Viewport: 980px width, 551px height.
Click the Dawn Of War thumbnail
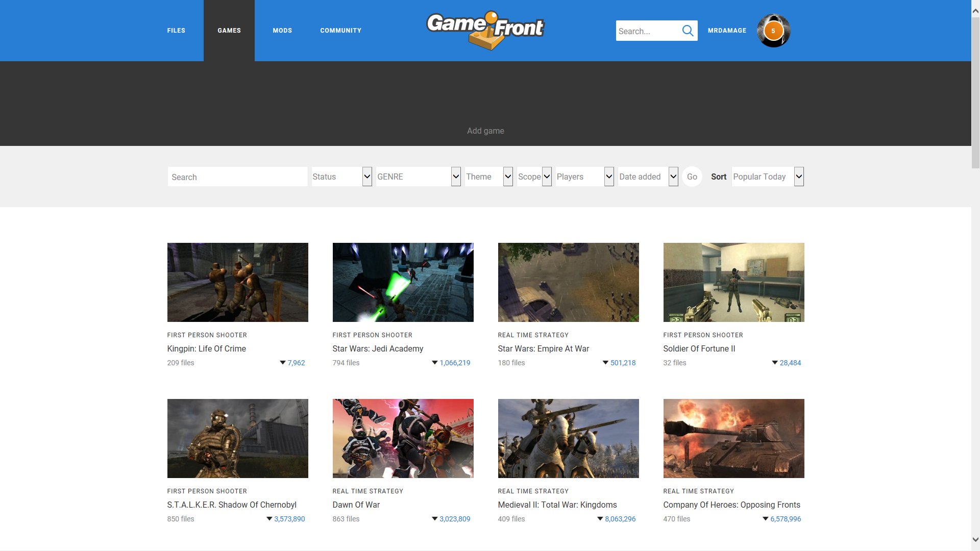403,438
